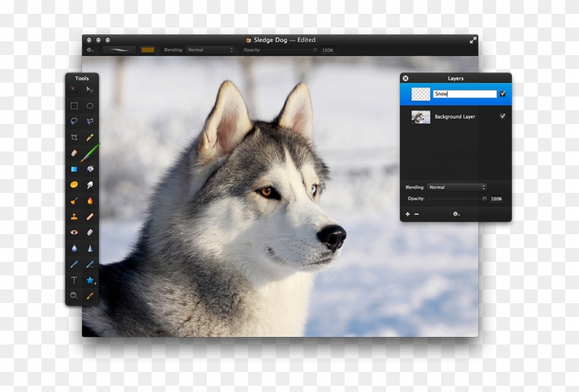Open the brush stroke preview picker
The height and width of the screenshot is (392, 579).
(x=119, y=50)
